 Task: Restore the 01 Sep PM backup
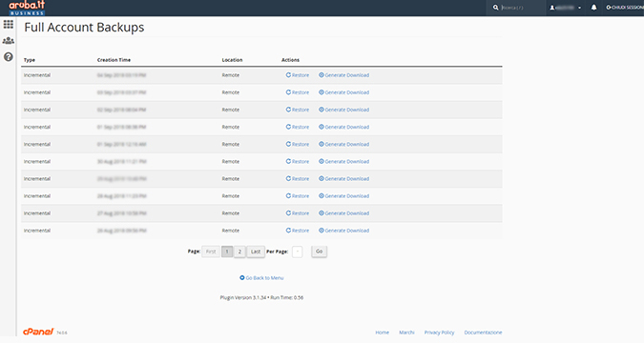(x=298, y=127)
